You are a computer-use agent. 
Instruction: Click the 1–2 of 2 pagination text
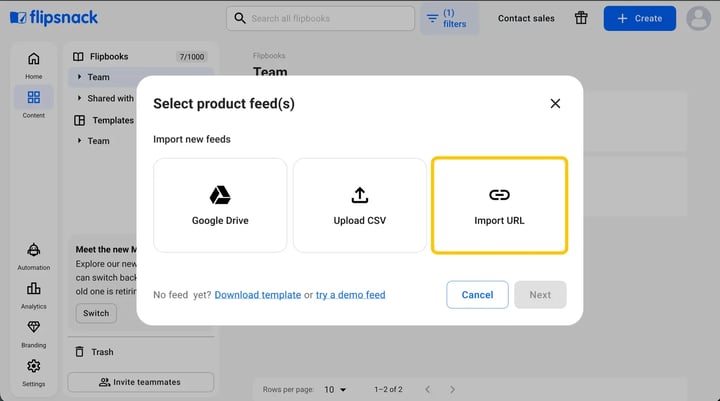388,390
